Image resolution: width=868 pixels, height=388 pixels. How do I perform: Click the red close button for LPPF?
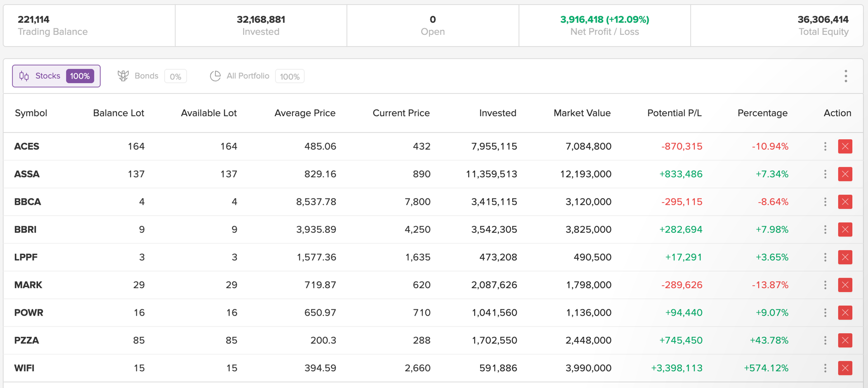point(845,257)
